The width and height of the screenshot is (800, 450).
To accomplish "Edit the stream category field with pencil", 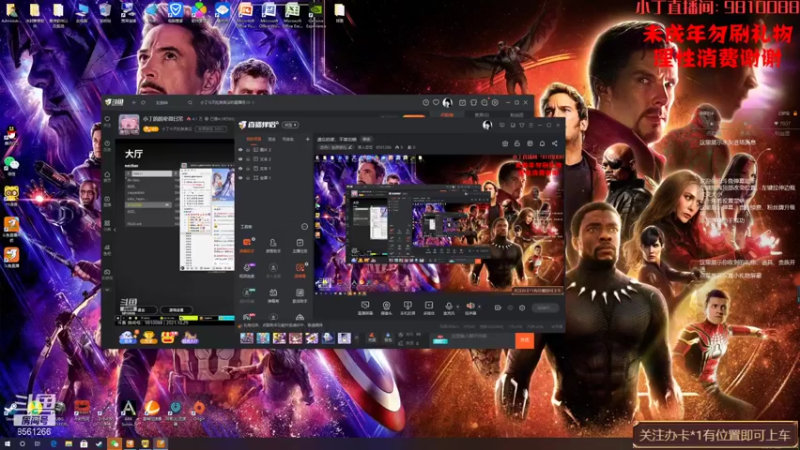I will point(336,147).
